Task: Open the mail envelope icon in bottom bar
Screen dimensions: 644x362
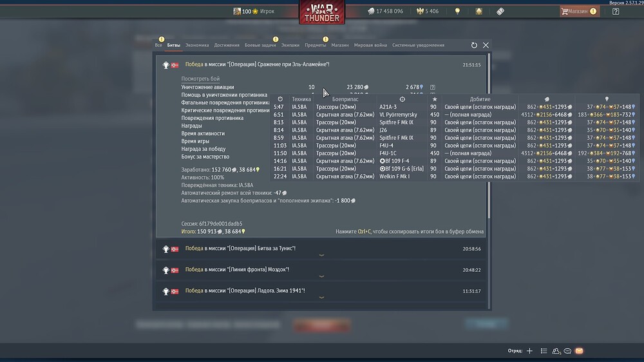Action: pyautogui.click(x=579, y=351)
